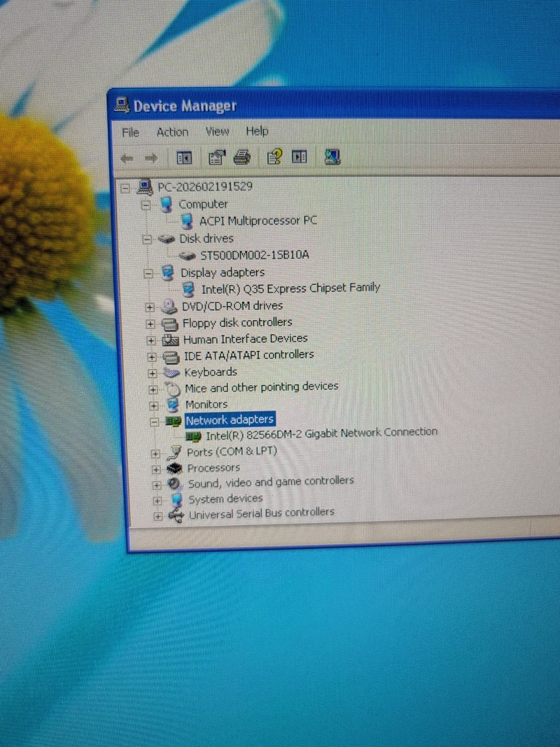Click the Intel Q35 display adapter icon
The image size is (560, 747).
(x=189, y=290)
